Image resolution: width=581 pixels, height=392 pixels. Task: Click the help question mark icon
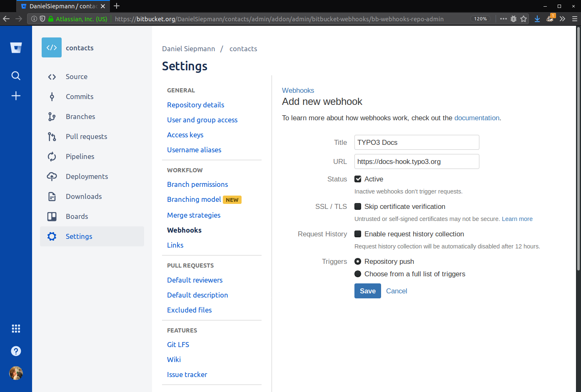coord(16,351)
